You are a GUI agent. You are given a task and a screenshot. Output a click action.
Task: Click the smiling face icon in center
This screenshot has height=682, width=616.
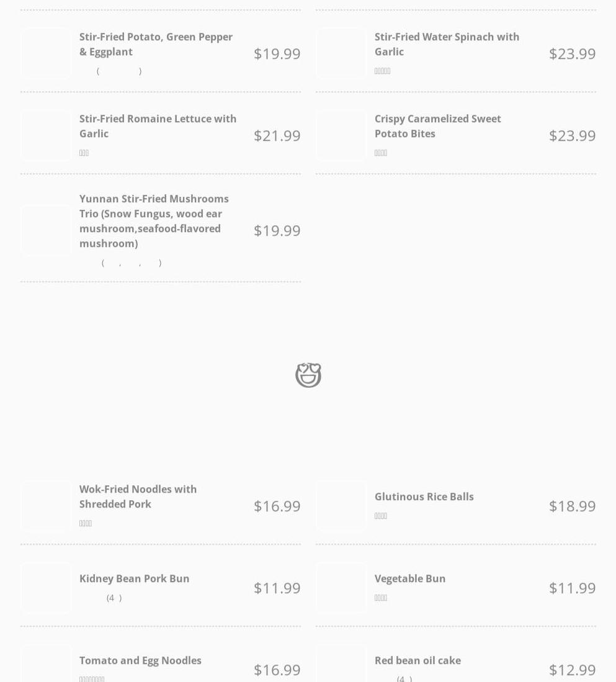click(x=308, y=375)
